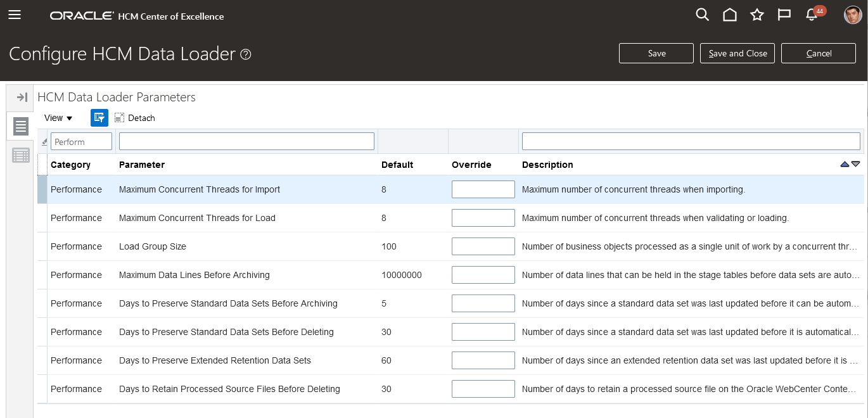The image size is (868, 418).
Task: Select the Maximum Concurrent Threads for Load row
Action: pyautogui.click(x=197, y=218)
